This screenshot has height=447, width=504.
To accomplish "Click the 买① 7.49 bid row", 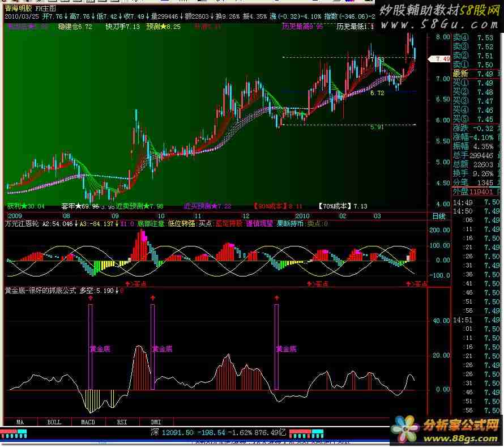I will pos(473,83).
